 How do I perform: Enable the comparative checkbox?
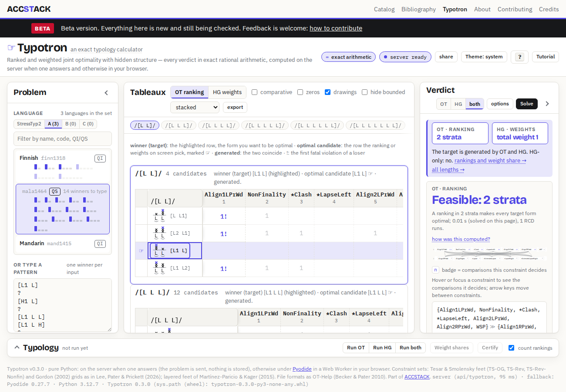tap(255, 92)
